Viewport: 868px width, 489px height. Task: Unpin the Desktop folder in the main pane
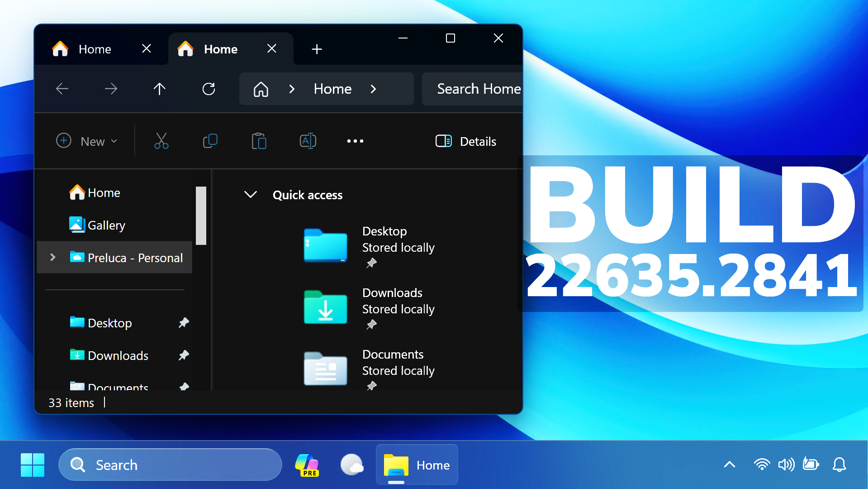(372, 263)
